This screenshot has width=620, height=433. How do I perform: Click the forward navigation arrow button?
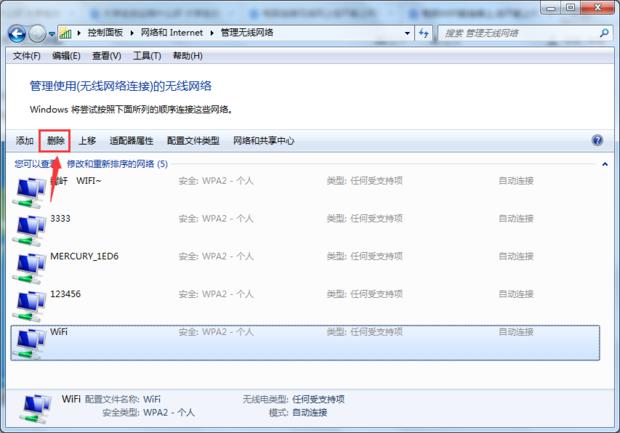pyautogui.click(x=39, y=33)
